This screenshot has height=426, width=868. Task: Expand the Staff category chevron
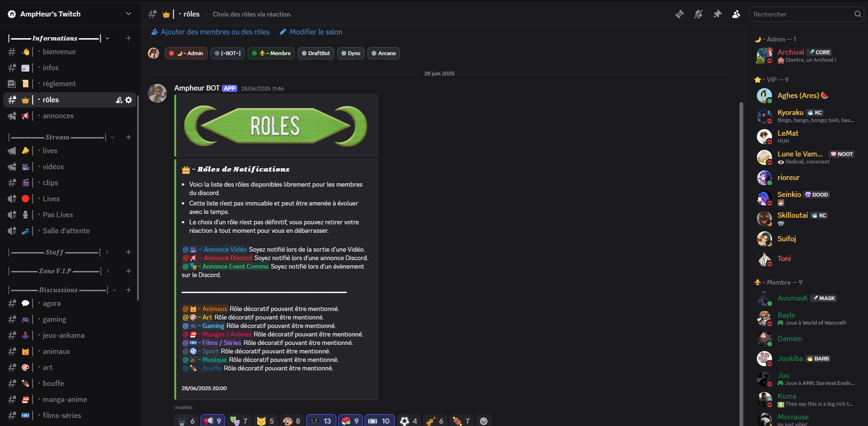[107, 252]
